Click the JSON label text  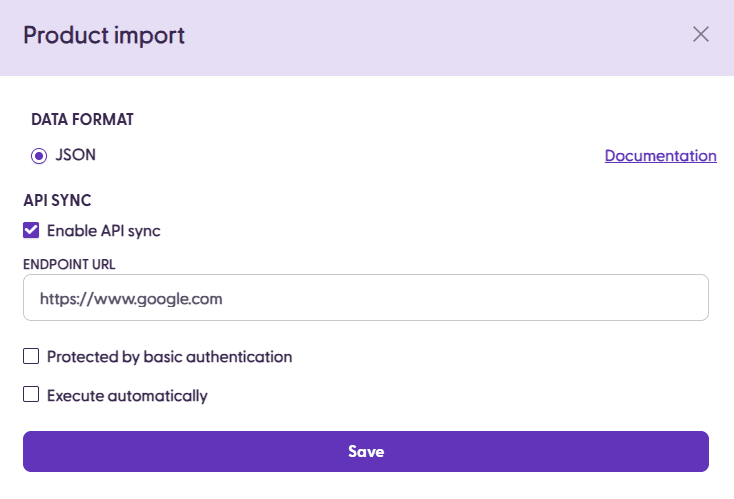pyautogui.click(x=76, y=155)
